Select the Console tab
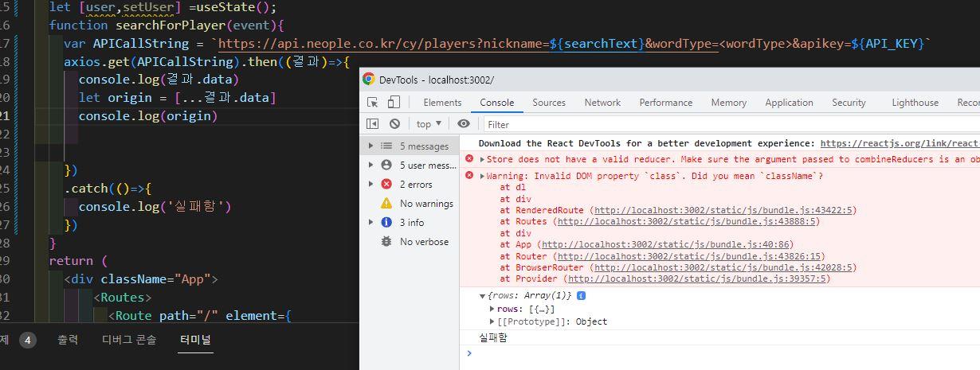 (x=497, y=103)
